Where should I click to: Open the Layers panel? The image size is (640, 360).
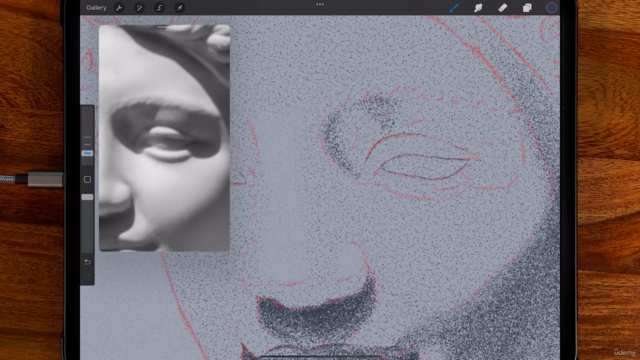[527, 8]
